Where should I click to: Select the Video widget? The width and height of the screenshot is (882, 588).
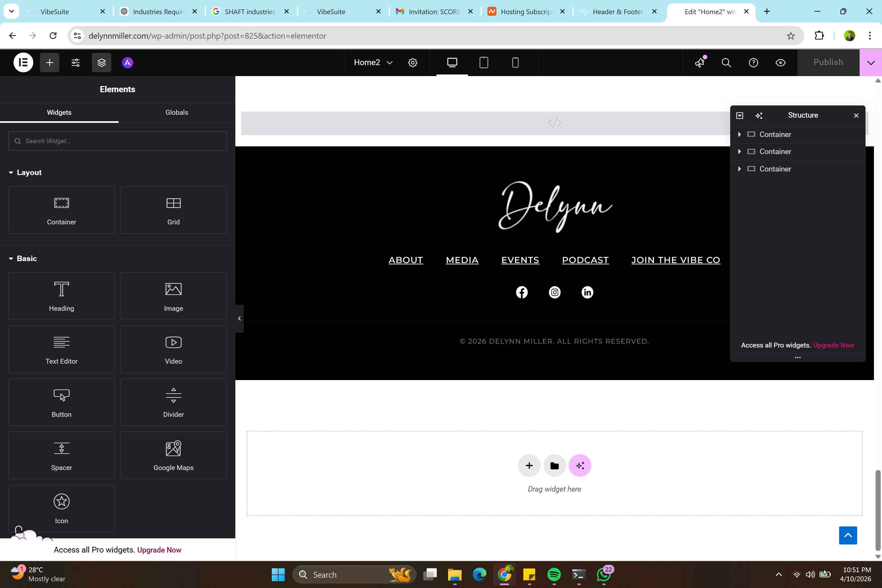pos(174,349)
